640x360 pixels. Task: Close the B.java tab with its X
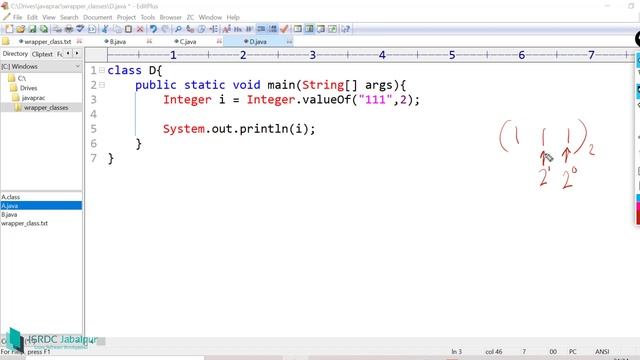point(149,42)
